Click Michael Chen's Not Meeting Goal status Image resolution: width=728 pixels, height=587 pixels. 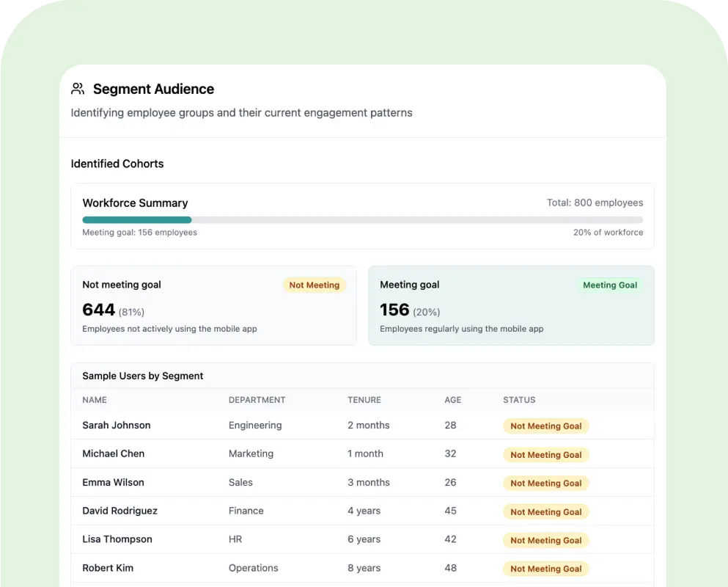pos(546,454)
